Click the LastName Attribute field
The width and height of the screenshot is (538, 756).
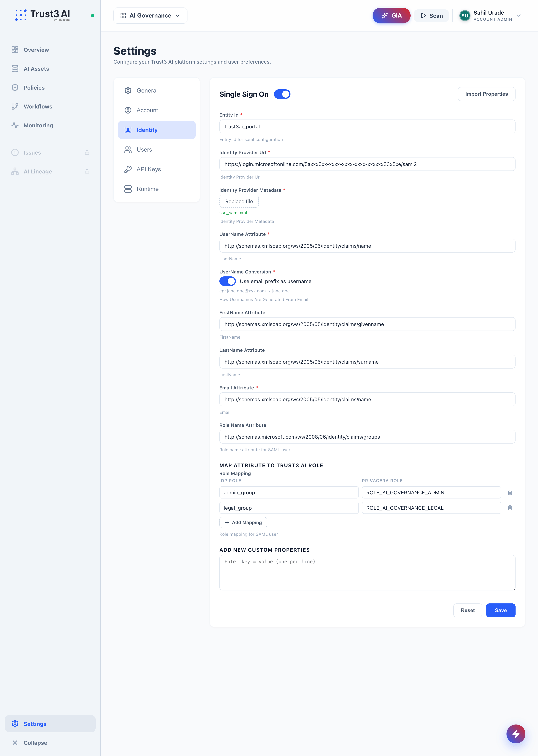click(367, 362)
